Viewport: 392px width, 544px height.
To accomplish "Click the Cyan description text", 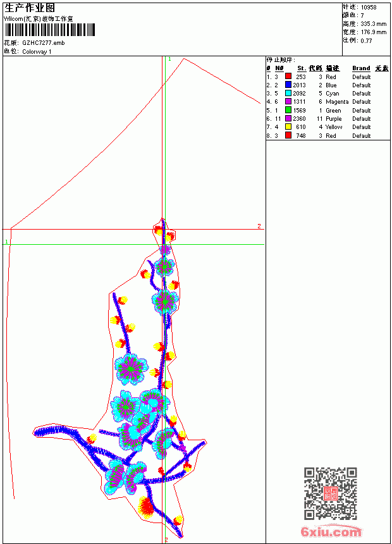I will (x=332, y=94).
